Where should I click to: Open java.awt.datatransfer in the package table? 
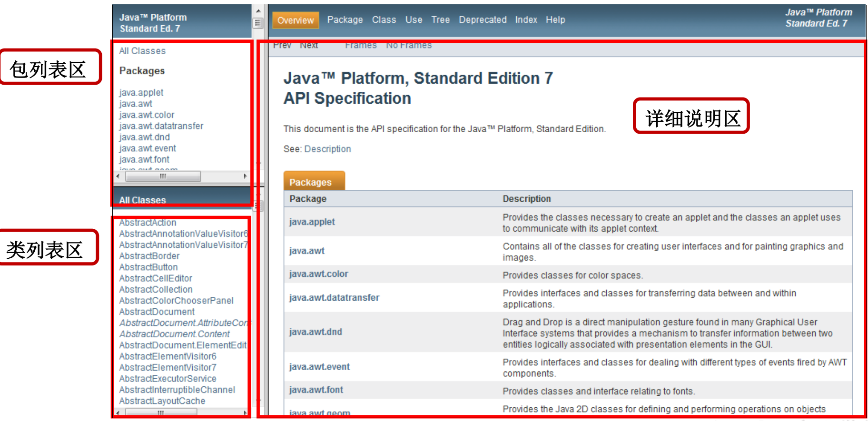pos(335,298)
